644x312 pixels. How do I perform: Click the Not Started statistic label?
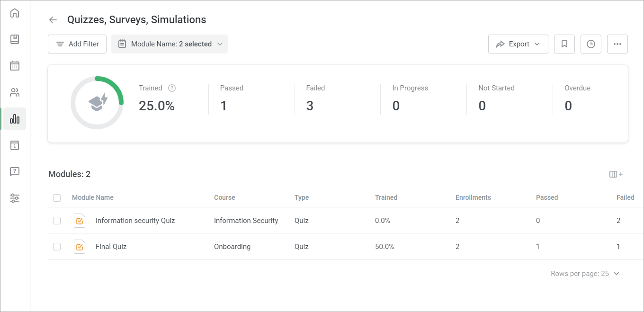click(x=496, y=88)
